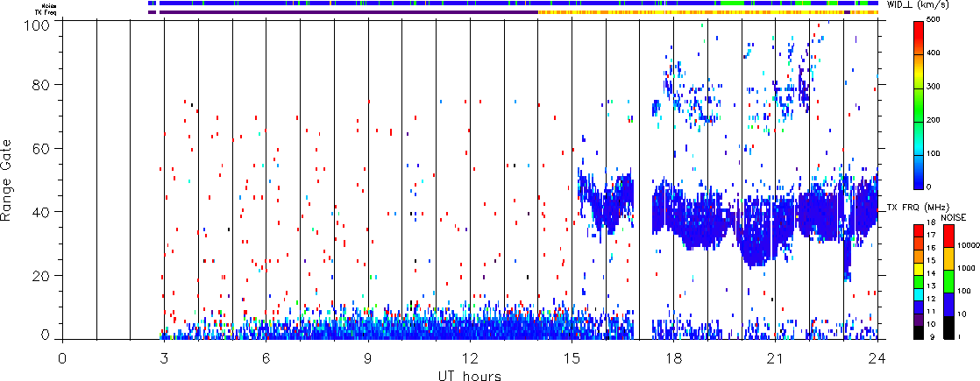Click the '9' value on TX FRQ scale
The width and height of the screenshot is (980, 381).
point(931,338)
